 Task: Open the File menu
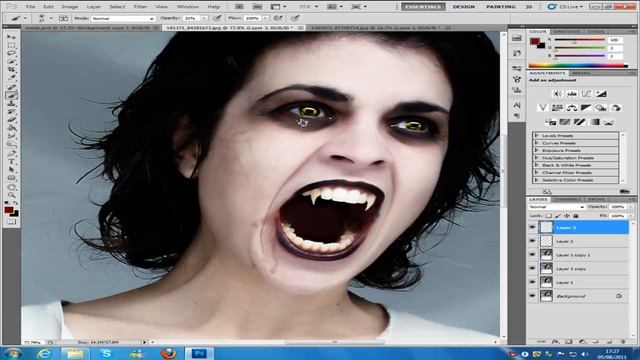pyautogui.click(x=30, y=7)
